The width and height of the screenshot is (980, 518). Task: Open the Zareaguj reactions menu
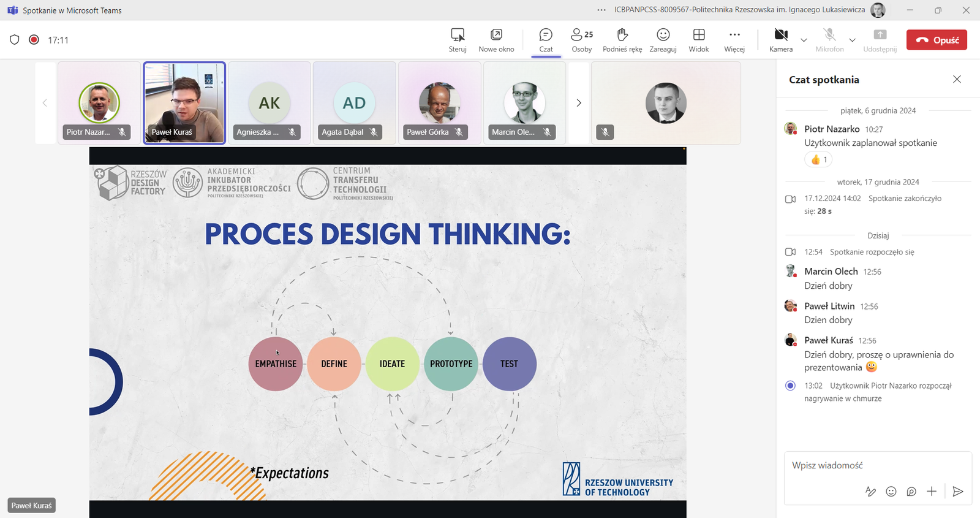pos(663,40)
